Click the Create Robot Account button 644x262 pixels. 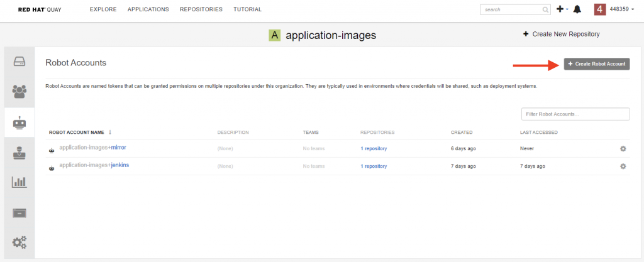point(597,64)
